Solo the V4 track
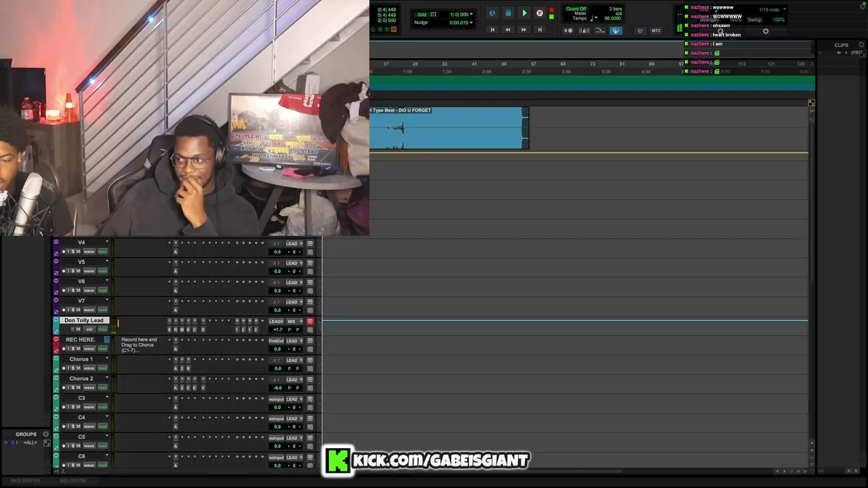The width and height of the screenshot is (868, 488). tap(73, 252)
